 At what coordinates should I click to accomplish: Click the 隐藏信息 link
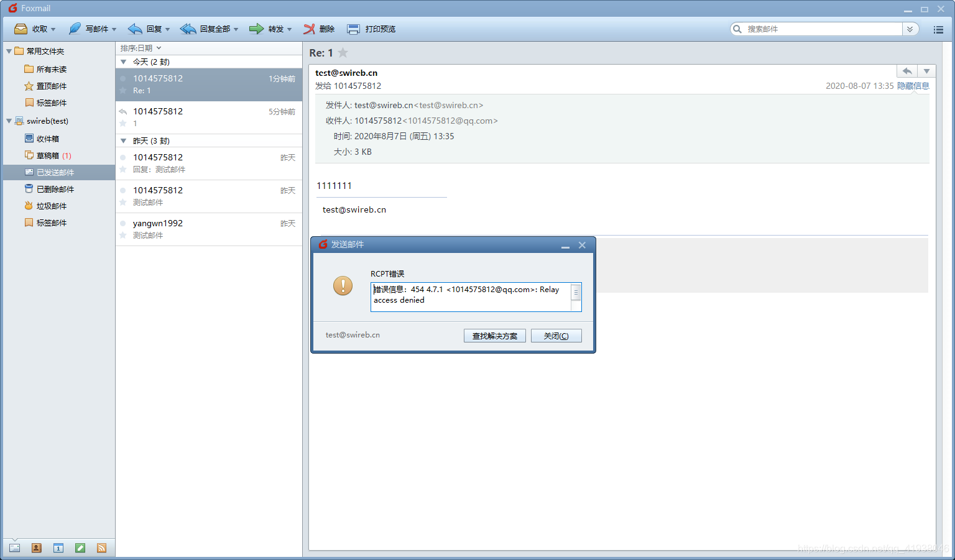913,86
